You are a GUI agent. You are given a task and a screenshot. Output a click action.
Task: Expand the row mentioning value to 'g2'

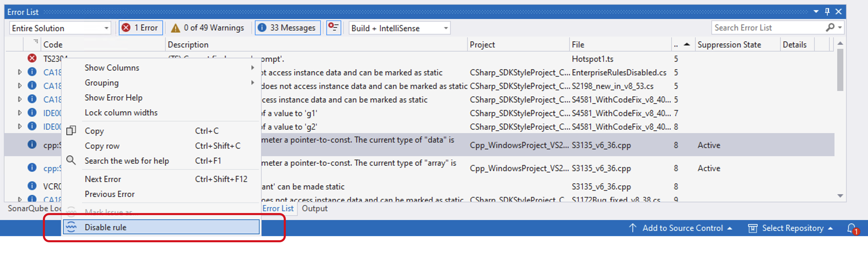click(x=20, y=126)
